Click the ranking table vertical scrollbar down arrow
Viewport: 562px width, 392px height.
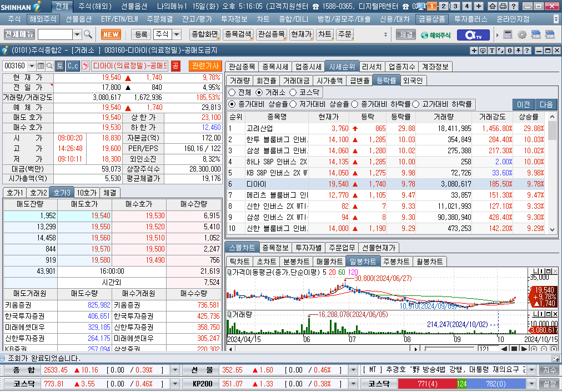(x=552, y=230)
